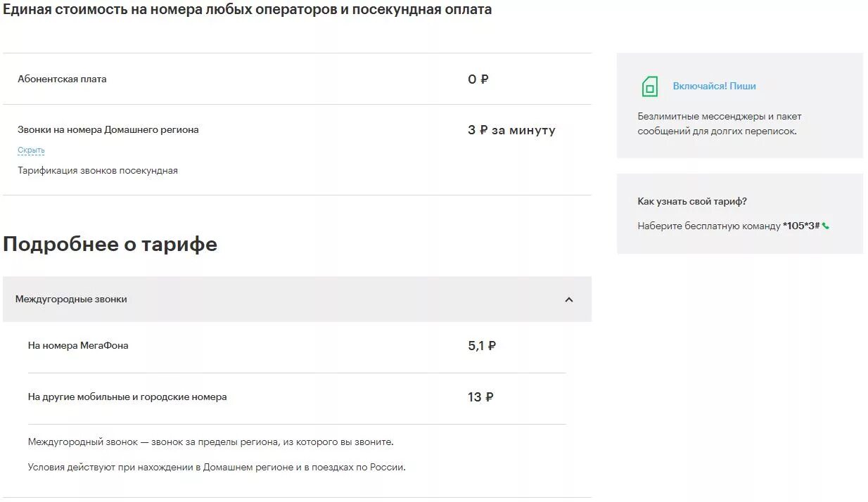Click the green SIM card icon
This screenshot has width=868, height=502.
pos(649,86)
